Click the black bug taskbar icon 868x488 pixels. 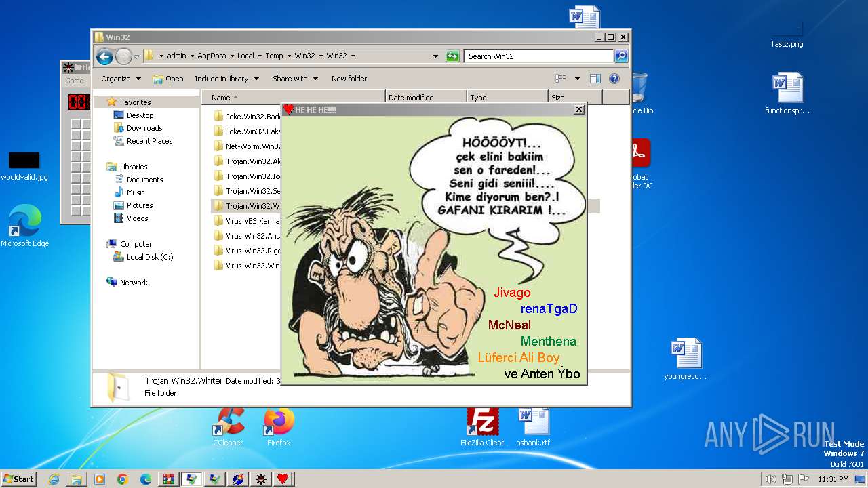pos(260,479)
